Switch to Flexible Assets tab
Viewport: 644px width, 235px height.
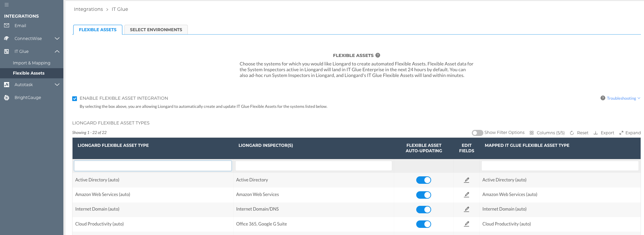pos(98,30)
